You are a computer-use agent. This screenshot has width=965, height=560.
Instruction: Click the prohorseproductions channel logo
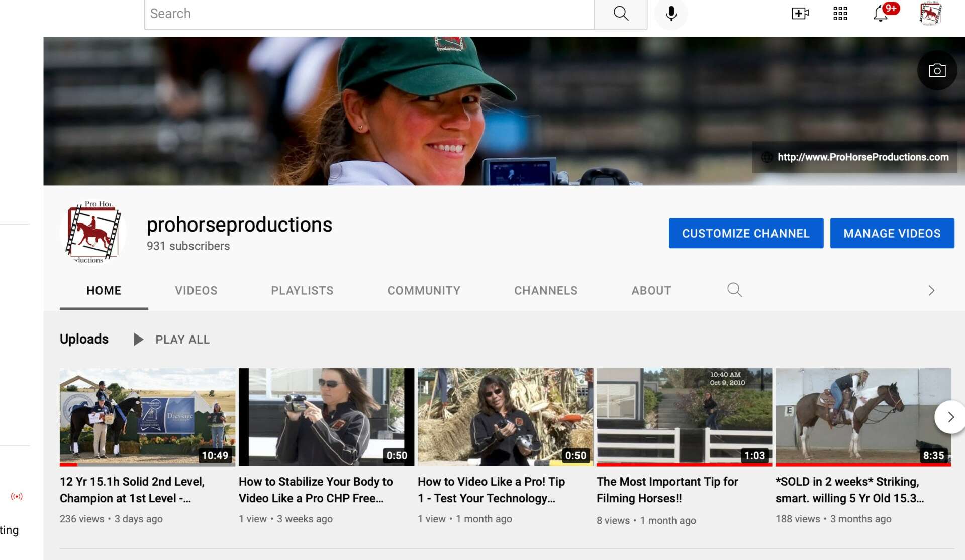click(93, 233)
